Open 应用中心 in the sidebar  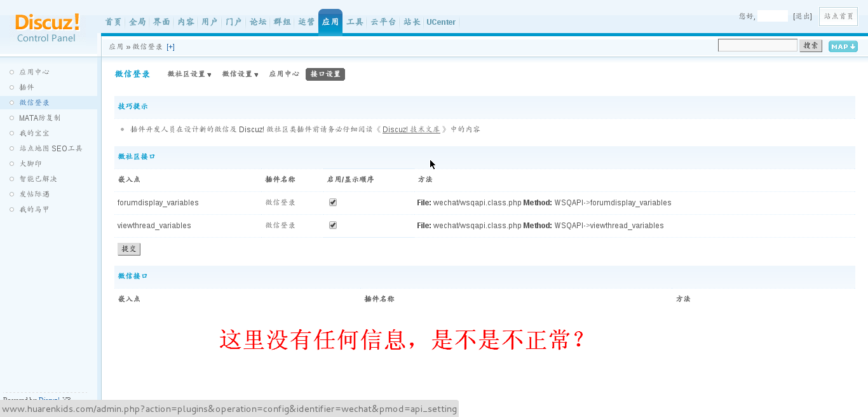34,72
